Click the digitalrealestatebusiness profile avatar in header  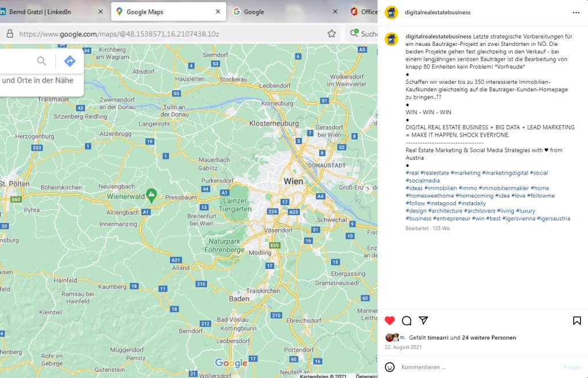pyautogui.click(x=391, y=12)
